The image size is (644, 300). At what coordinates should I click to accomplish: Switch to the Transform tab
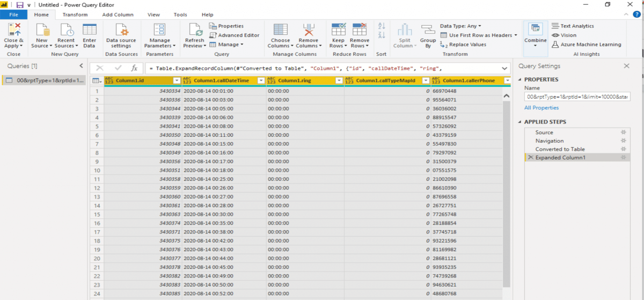pos(75,14)
